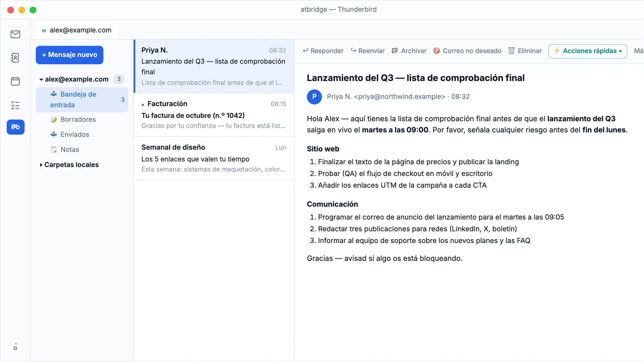The image size is (644, 362).
Task: Open the Mail space icon in sidebar
Action: pos(15,34)
